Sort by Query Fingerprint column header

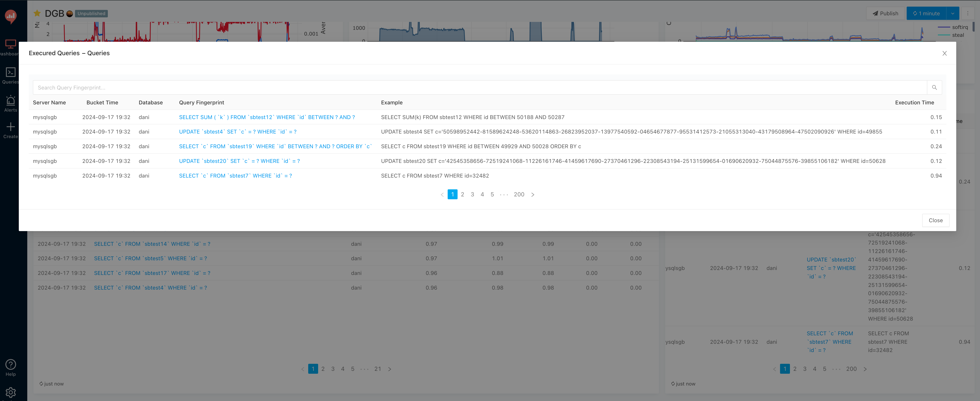click(x=202, y=103)
